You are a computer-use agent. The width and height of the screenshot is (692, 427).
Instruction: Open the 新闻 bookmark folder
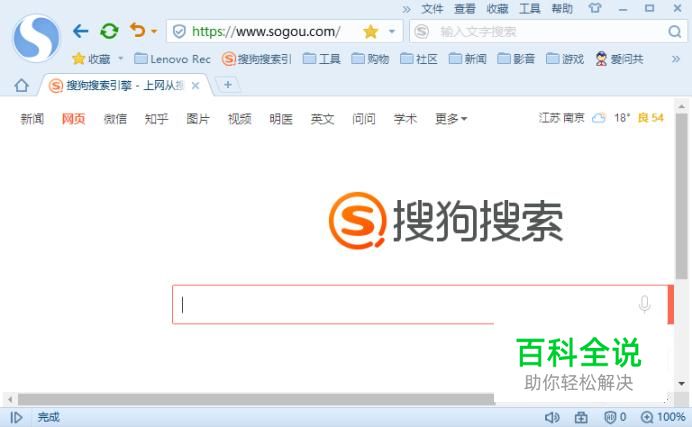point(467,59)
